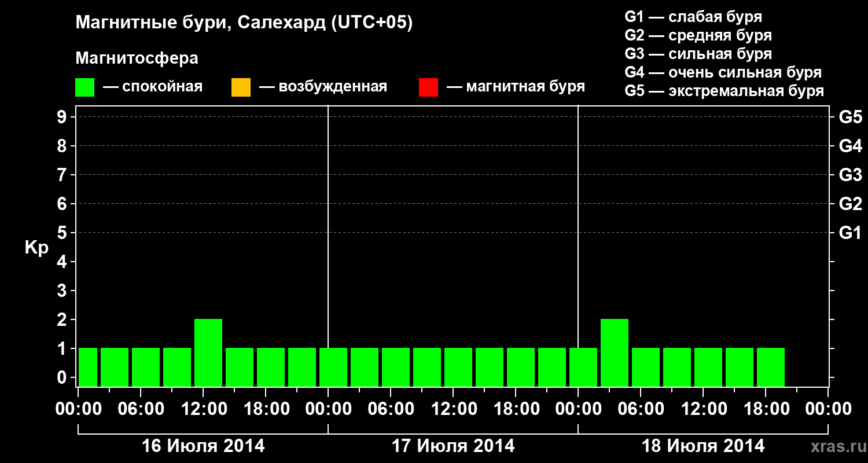The image size is (868, 463).
Task: Click the green 'спокойная' legend swatch
Action: [x=85, y=87]
